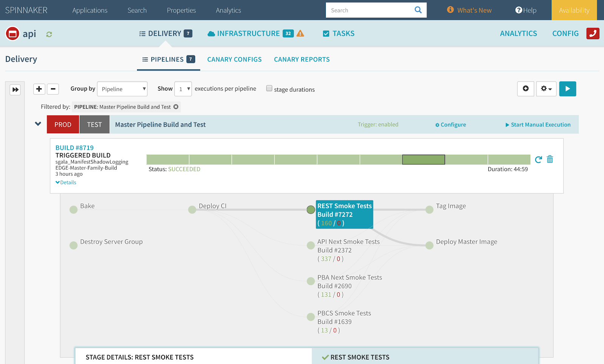This screenshot has width=604, height=364.
Task: Remove the Master Pipeline filter tag
Action: [x=176, y=107]
